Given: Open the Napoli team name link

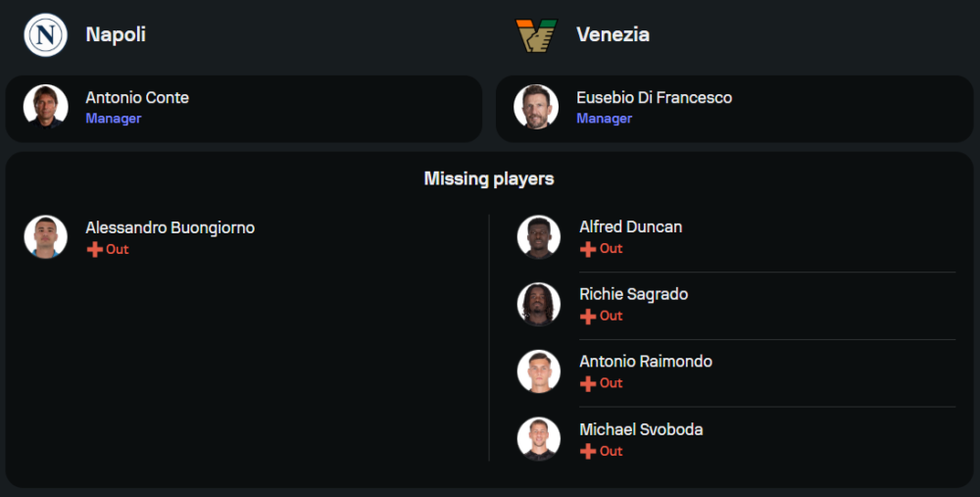Looking at the screenshot, I should (x=116, y=34).
